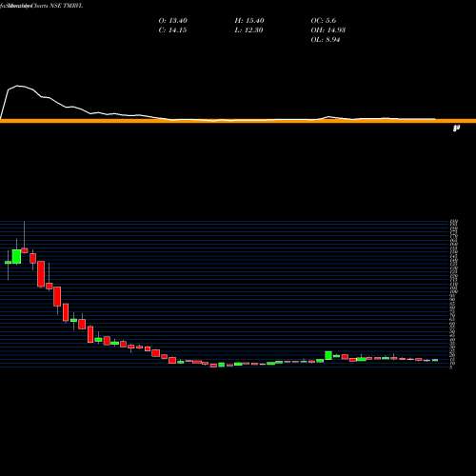This screenshot has height=476, width=476.
Task: Click the 'L: 12.30' low value
Action: click(x=248, y=30)
